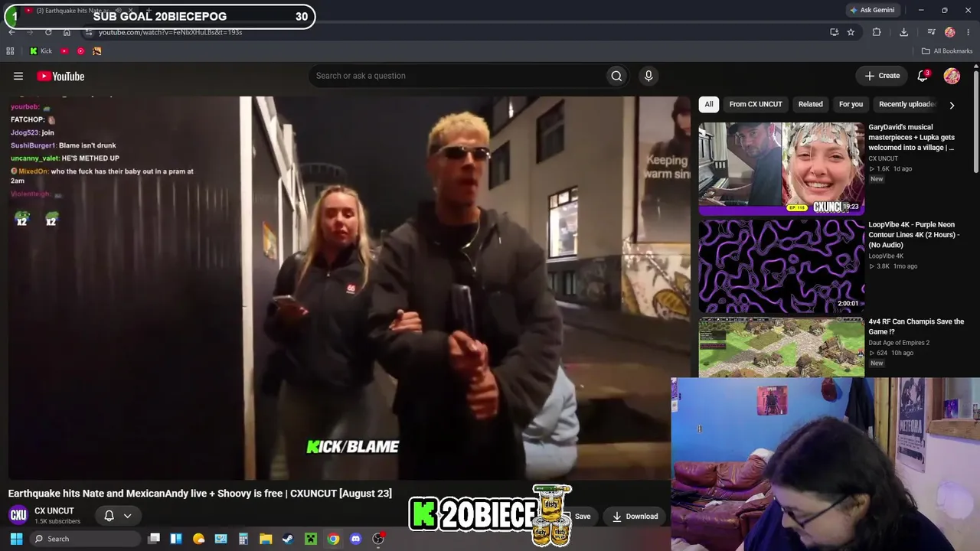This screenshot has height=551, width=980.
Task: Click the page vertical scrollbar
Action: point(976,122)
